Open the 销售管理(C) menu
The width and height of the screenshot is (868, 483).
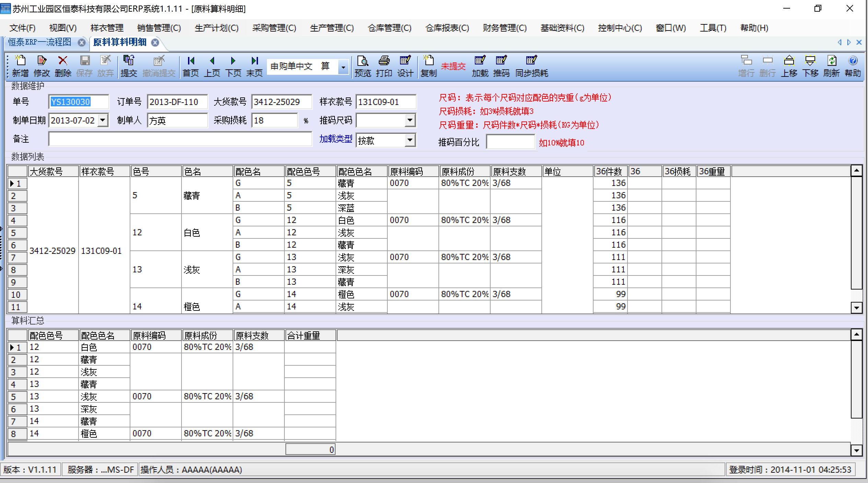[159, 28]
